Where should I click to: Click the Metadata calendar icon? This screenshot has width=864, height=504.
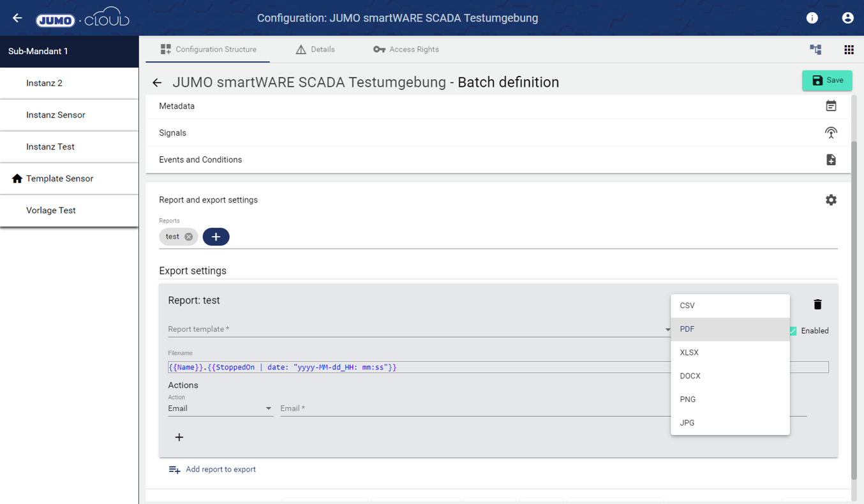coord(831,106)
